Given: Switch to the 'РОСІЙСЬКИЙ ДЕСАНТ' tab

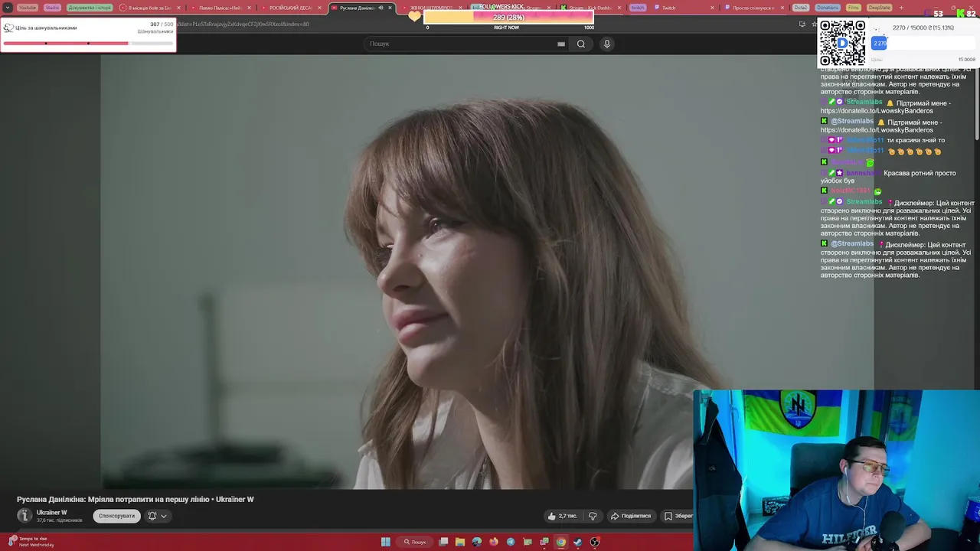Looking at the screenshot, I should (290, 8).
